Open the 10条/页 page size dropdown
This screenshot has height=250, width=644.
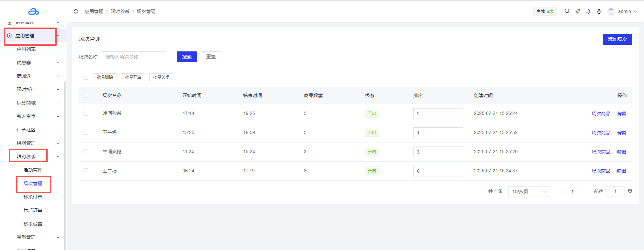click(529, 192)
